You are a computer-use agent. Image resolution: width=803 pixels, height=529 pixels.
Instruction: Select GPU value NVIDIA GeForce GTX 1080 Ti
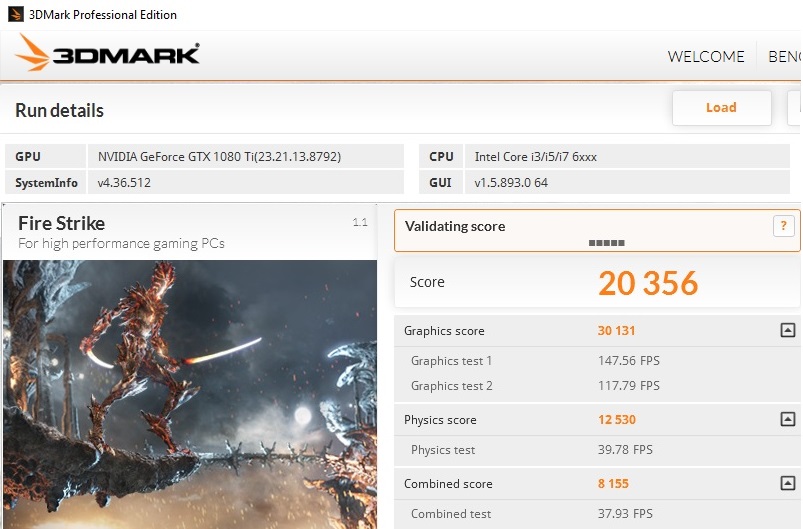tap(219, 157)
